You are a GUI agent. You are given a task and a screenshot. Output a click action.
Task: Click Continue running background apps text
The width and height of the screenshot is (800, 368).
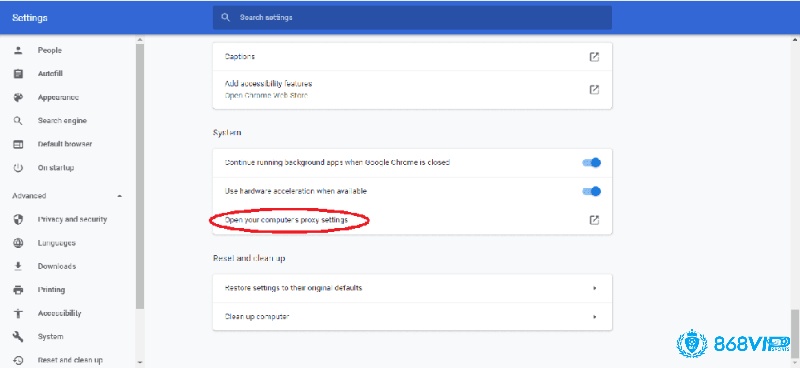tap(337, 163)
